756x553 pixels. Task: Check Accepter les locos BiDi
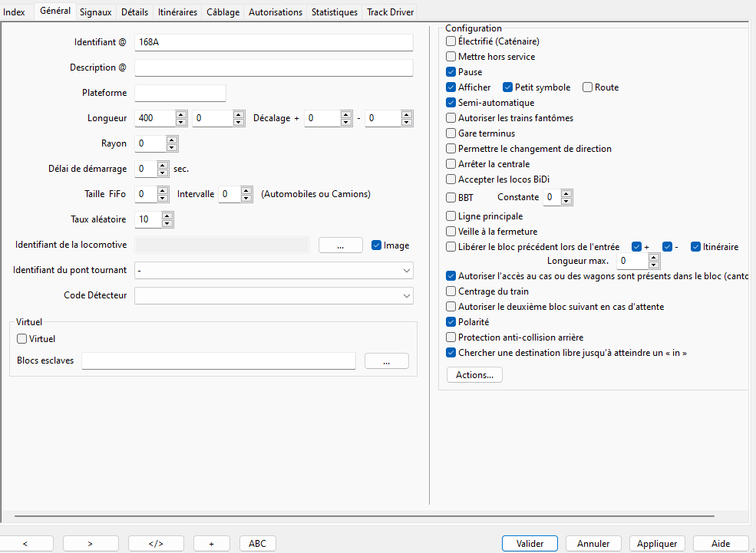pos(451,179)
